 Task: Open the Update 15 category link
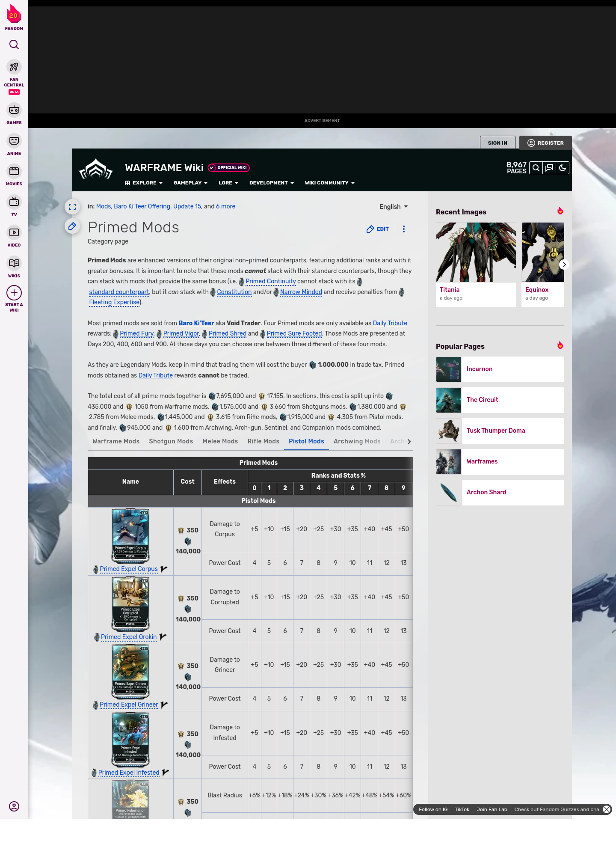tap(187, 206)
